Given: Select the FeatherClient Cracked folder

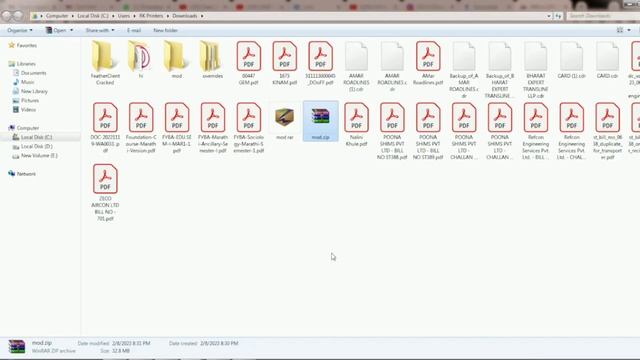Looking at the screenshot, I should pyautogui.click(x=105, y=63).
